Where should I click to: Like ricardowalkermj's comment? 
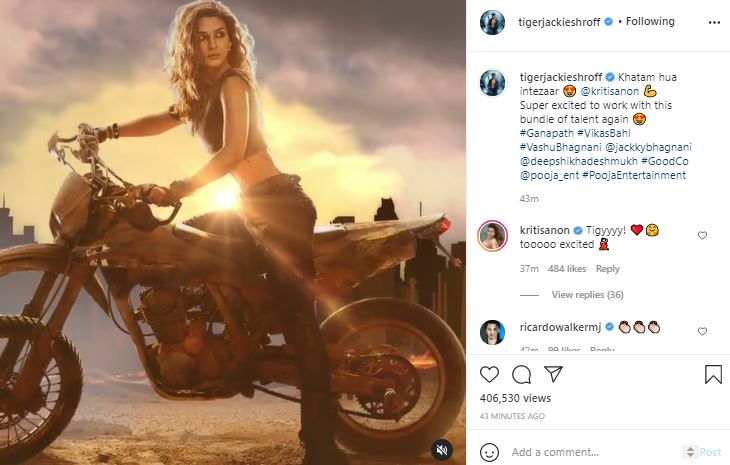702,331
